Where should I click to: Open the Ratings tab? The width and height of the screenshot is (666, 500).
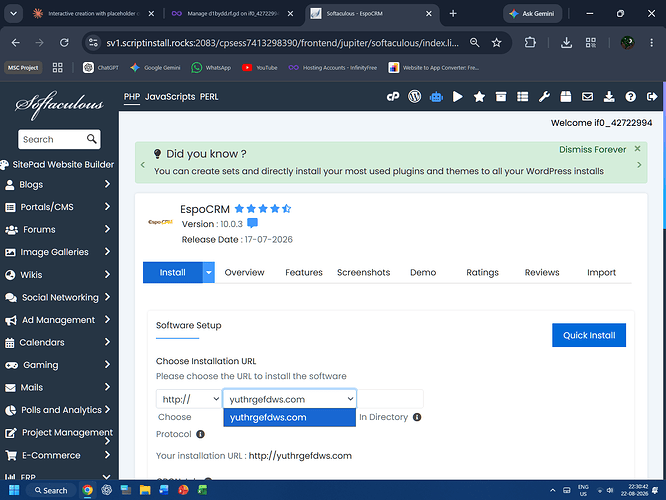click(483, 272)
